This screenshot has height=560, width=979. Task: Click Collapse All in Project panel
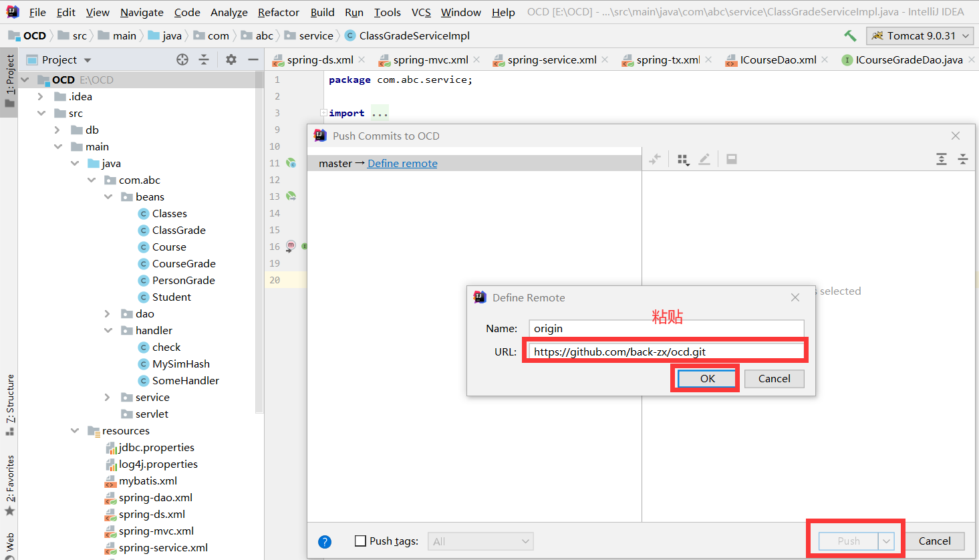pos(204,59)
